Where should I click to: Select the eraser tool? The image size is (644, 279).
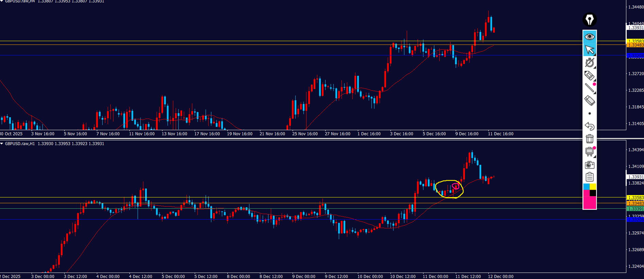tap(589, 101)
